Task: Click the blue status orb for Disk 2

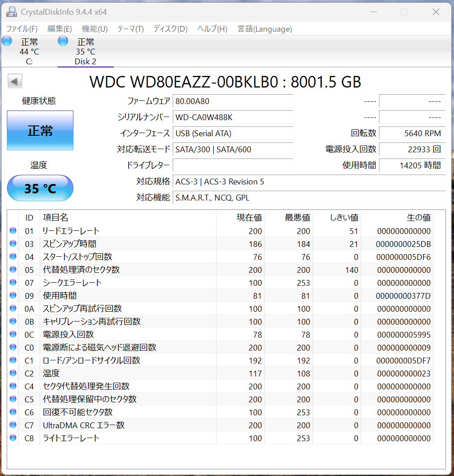Action: click(63, 41)
